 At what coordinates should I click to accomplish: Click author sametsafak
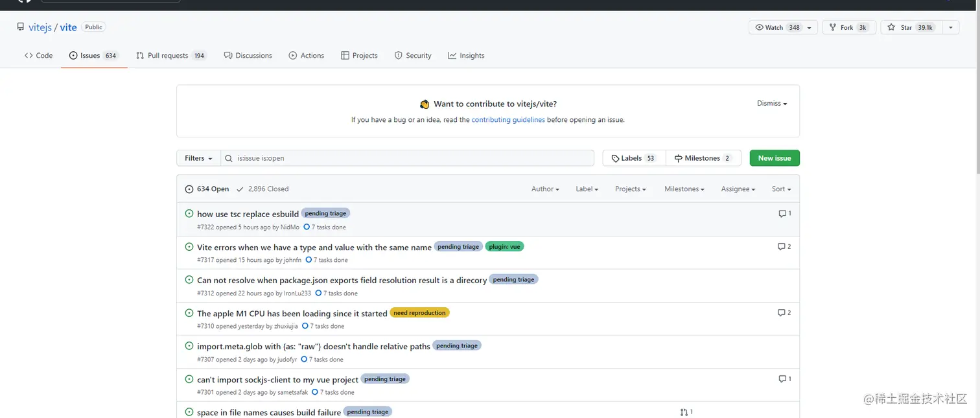[x=293, y=393]
